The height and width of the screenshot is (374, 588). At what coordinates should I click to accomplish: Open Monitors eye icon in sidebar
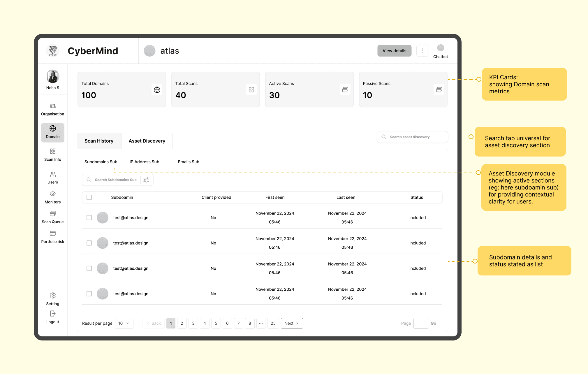(52, 194)
